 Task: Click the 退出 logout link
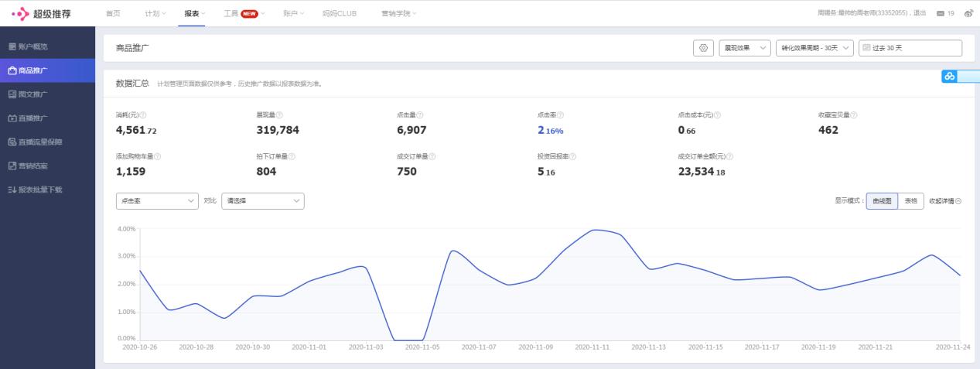(x=924, y=13)
